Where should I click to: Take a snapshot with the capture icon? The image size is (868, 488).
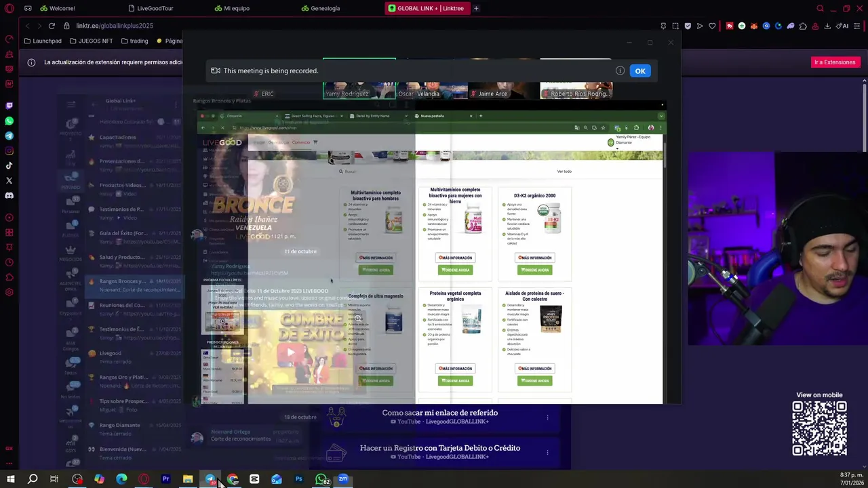click(x=675, y=26)
